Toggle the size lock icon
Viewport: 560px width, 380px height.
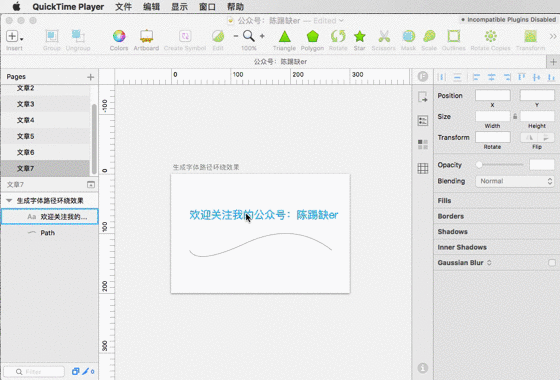pos(515,116)
